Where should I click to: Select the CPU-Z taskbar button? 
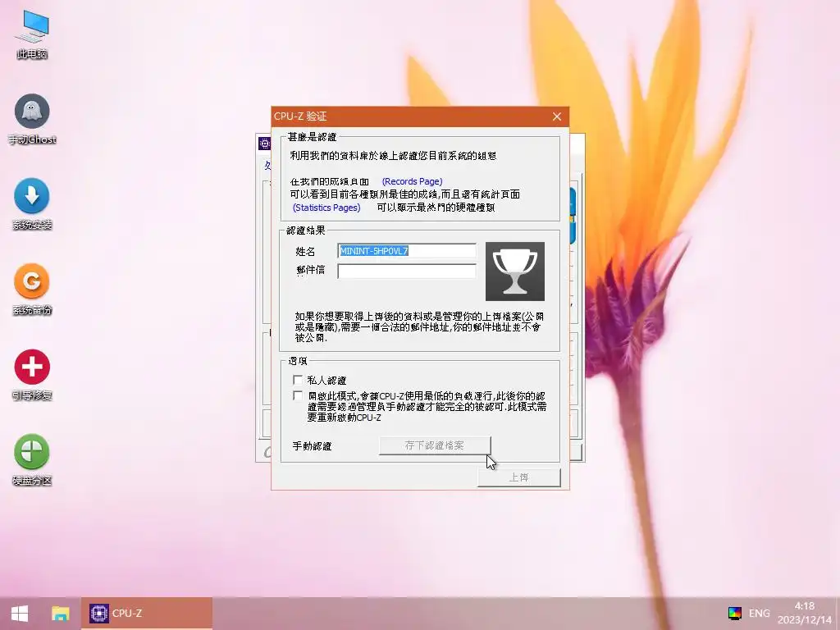(147, 614)
